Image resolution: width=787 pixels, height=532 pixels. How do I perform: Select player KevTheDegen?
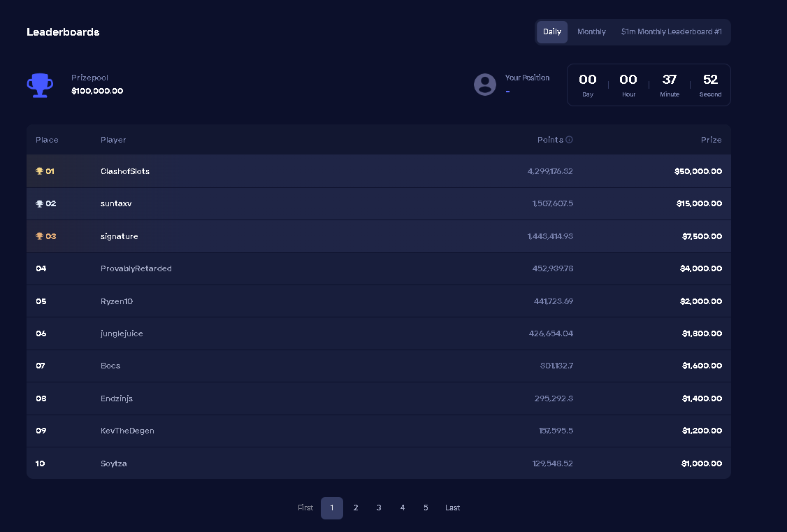click(x=127, y=431)
